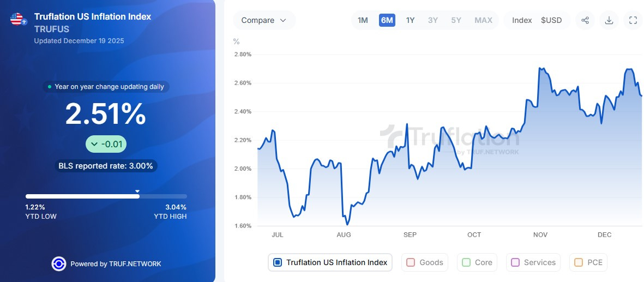Viewport: 644px width, 282px height.
Task: Select the 6M time range
Action: 387,20
